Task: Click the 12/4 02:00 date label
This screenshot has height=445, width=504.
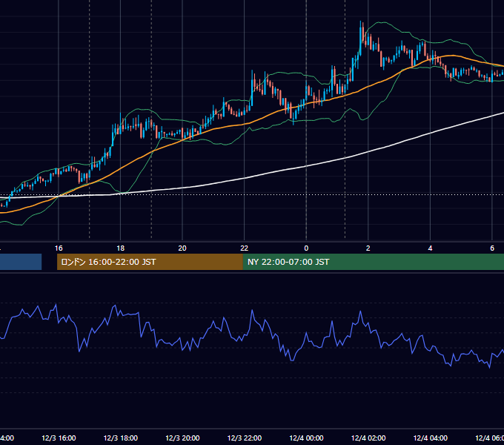Action: pos(368,438)
